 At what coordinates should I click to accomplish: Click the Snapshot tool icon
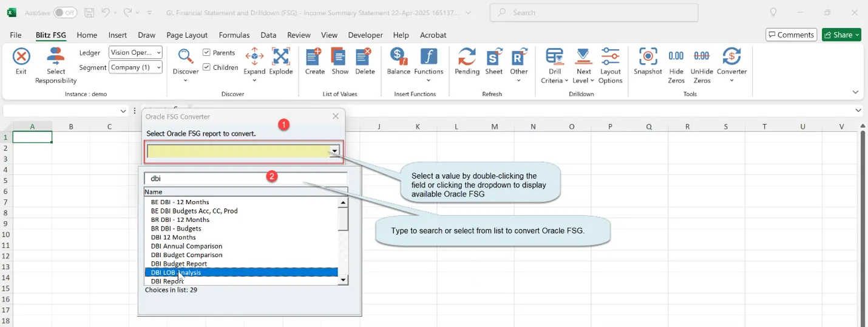648,57
